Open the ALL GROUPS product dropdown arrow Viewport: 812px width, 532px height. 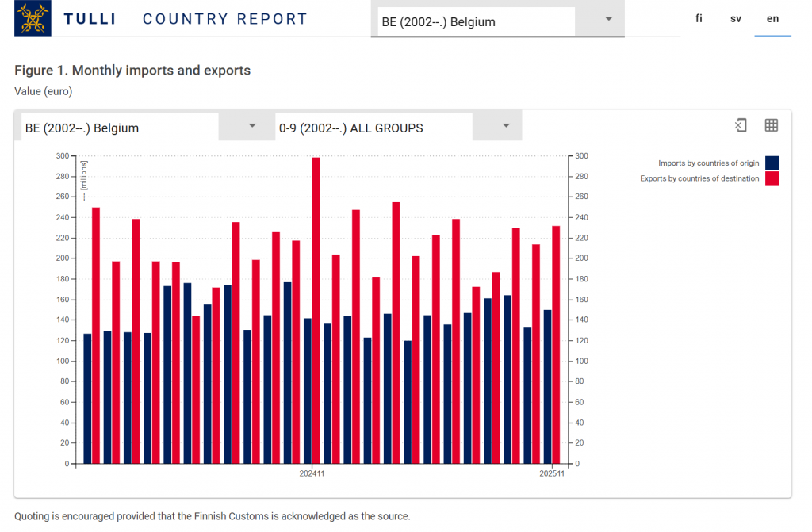[506, 126]
